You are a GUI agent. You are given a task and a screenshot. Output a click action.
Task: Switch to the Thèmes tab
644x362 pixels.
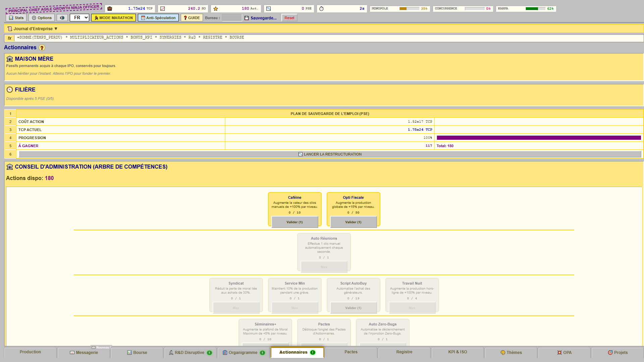(x=511, y=353)
